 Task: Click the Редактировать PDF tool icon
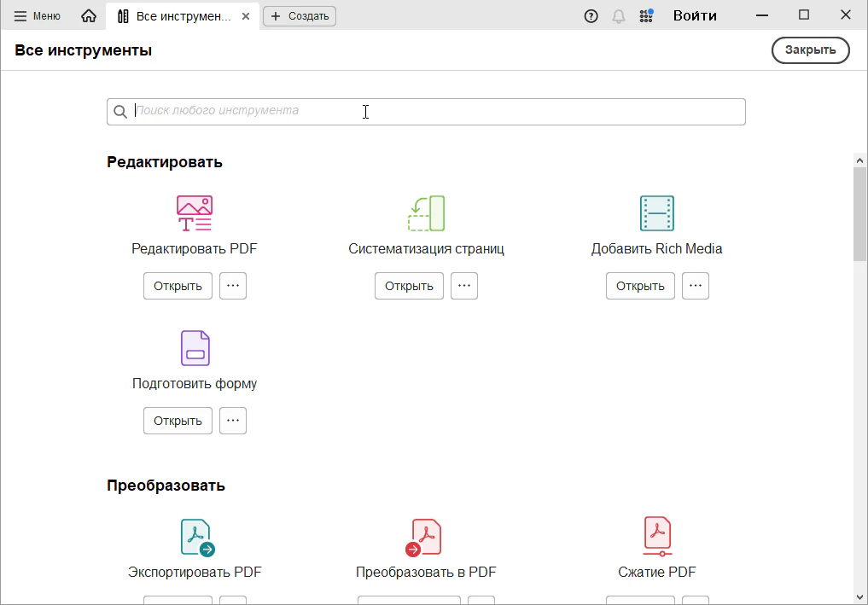pyautogui.click(x=195, y=213)
